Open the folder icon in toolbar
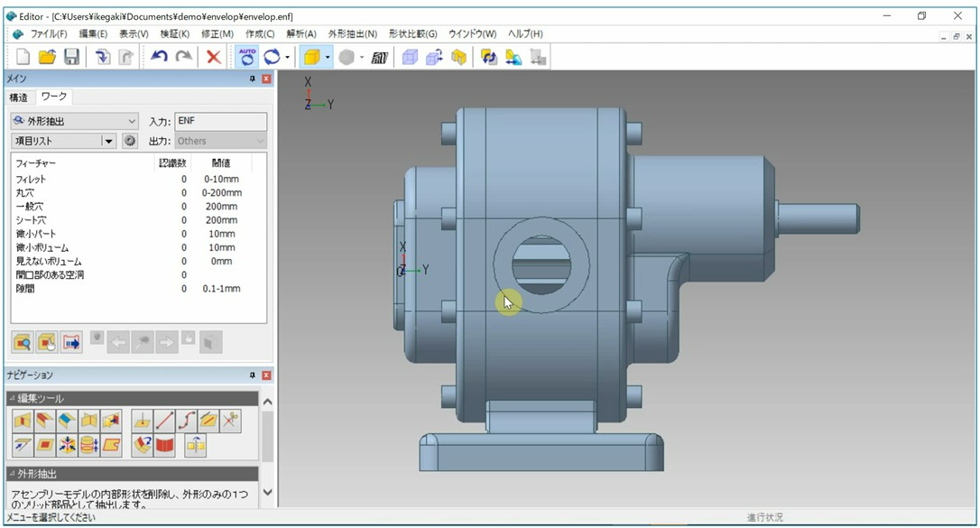The width and height of the screenshot is (980, 528). (47, 57)
